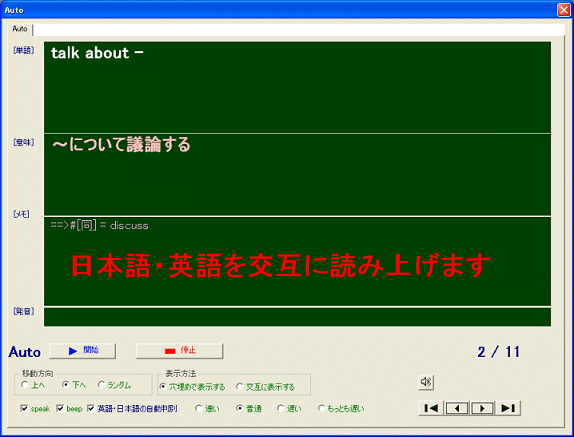
Task: Jump to the last word
Action: [508, 408]
